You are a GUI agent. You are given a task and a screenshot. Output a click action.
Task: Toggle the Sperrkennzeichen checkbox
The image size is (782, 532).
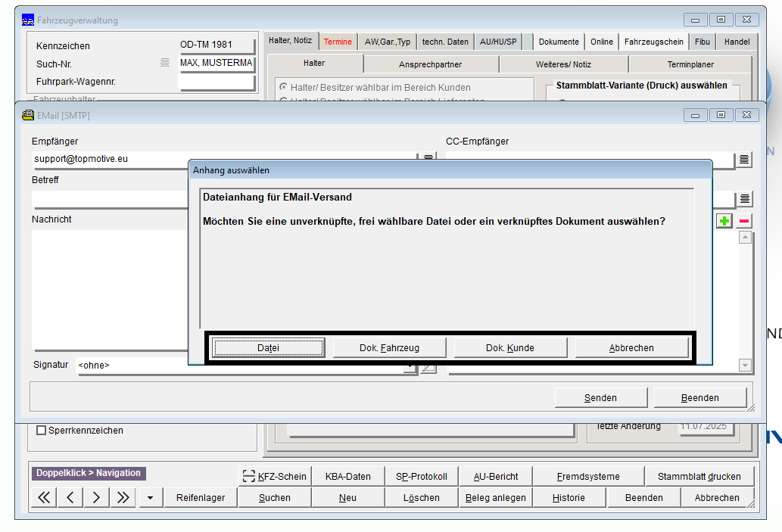coord(42,431)
